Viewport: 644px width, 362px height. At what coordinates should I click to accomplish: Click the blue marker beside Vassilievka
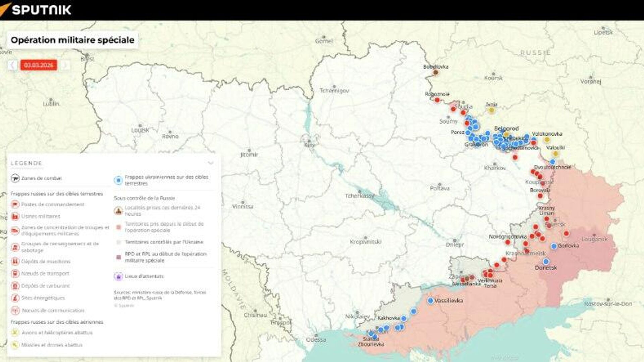pos(430,301)
